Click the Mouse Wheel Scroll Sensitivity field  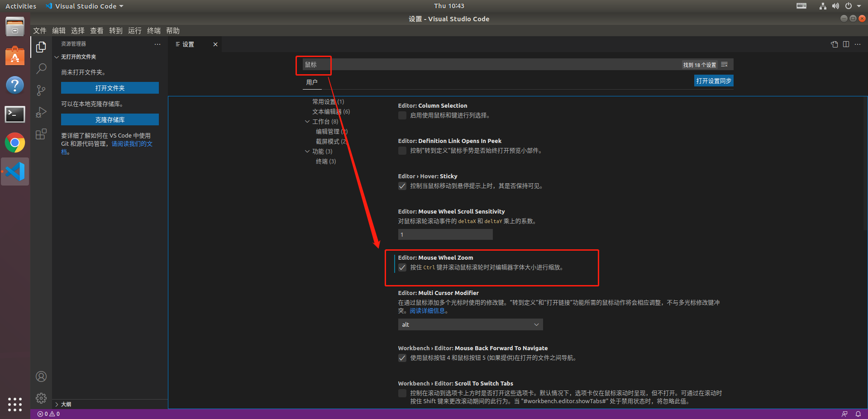coord(445,234)
